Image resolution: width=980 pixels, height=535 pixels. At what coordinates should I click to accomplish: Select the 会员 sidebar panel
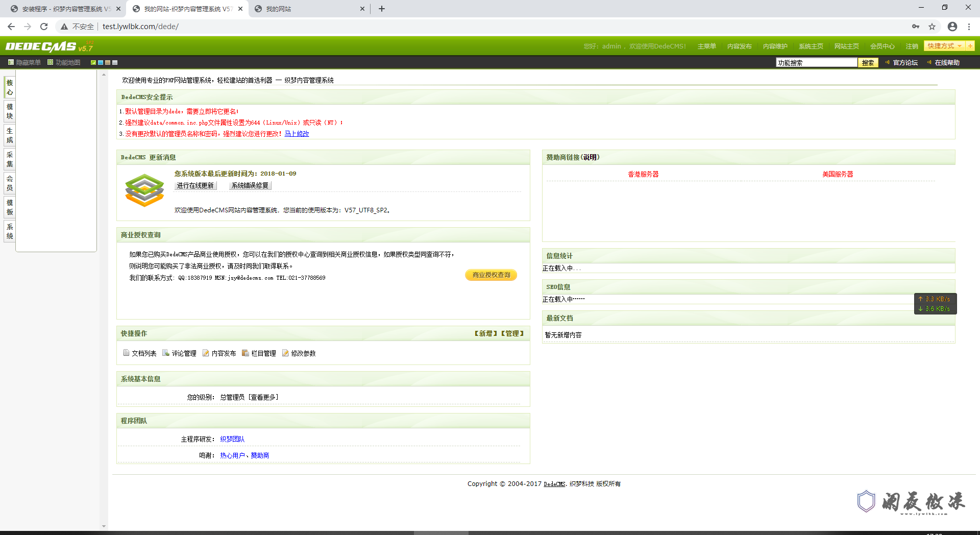pos(9,183)
